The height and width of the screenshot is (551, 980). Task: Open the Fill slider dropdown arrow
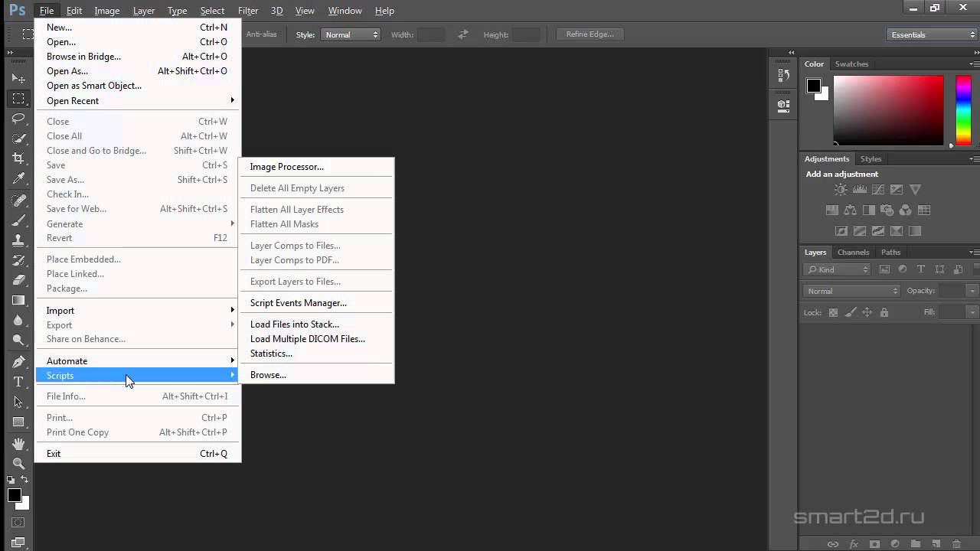[x=972, y=312]
